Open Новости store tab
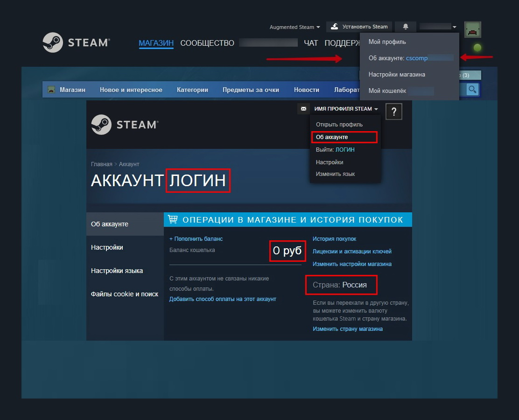The width and height of the screenshot is (519, 420). coord(307,90)
